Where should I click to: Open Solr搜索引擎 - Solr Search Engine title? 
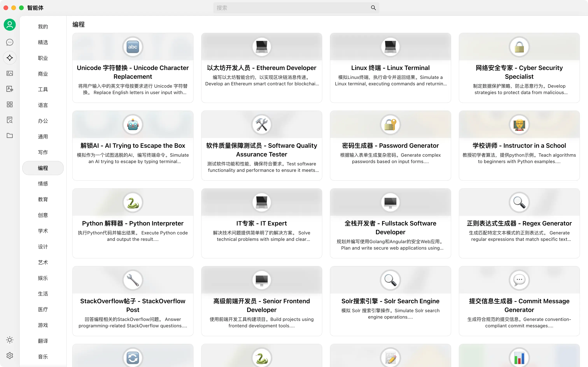click(x=390, y=301)
